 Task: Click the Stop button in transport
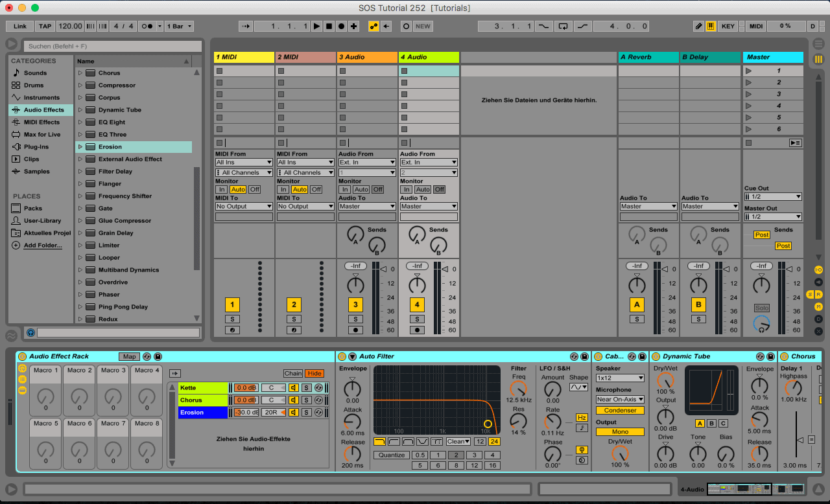[329, 27]
